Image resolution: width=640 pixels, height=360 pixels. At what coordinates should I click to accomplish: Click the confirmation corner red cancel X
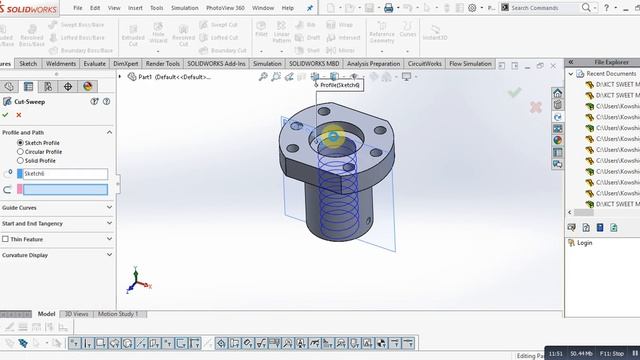[x=536, y=107]
